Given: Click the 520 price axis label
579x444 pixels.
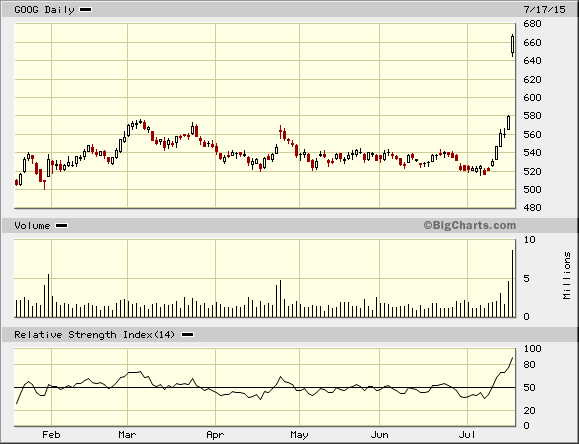Looking at the screenshot, I should click(532, 171).
